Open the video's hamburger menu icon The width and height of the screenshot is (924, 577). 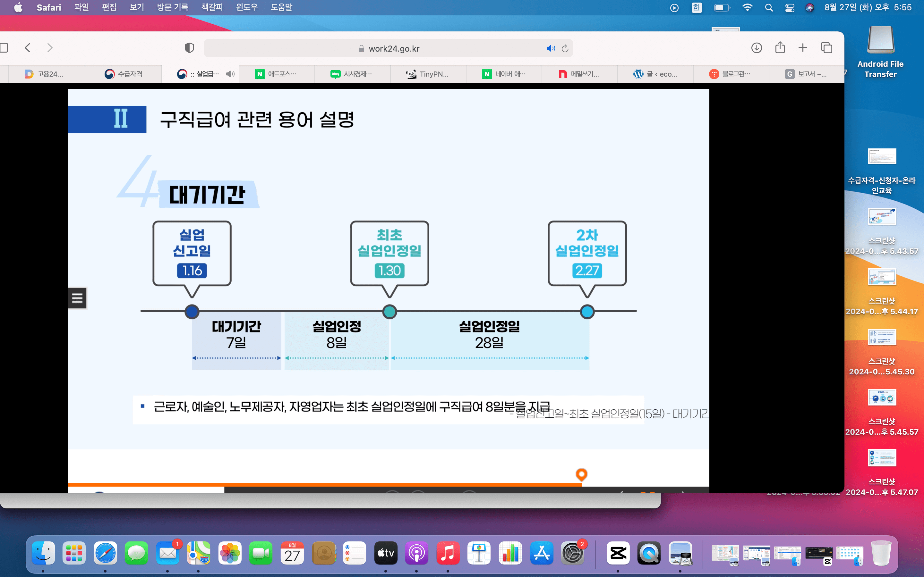click(77, 298)
